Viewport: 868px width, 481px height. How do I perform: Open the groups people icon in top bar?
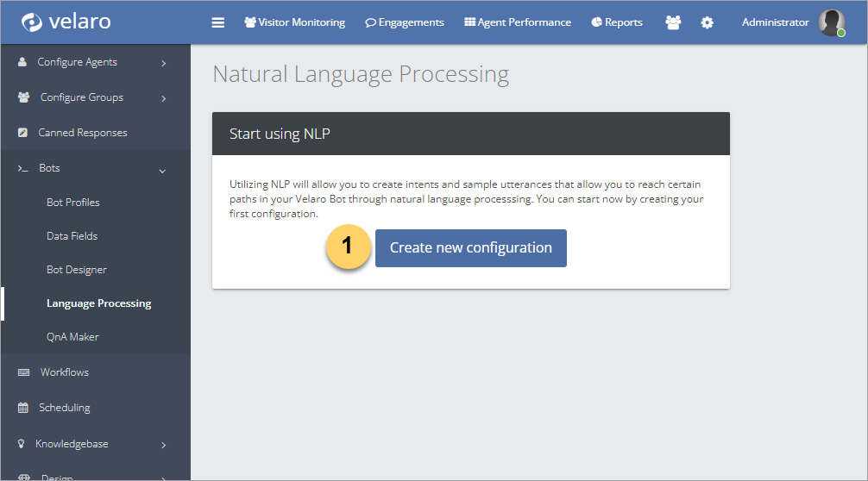(x=673, y=22)
